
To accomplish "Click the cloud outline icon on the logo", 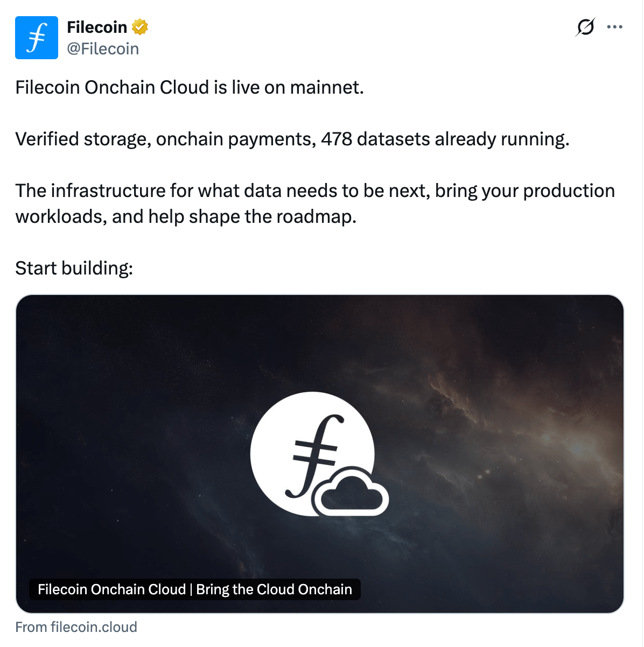I will click(x=351, y=492).
